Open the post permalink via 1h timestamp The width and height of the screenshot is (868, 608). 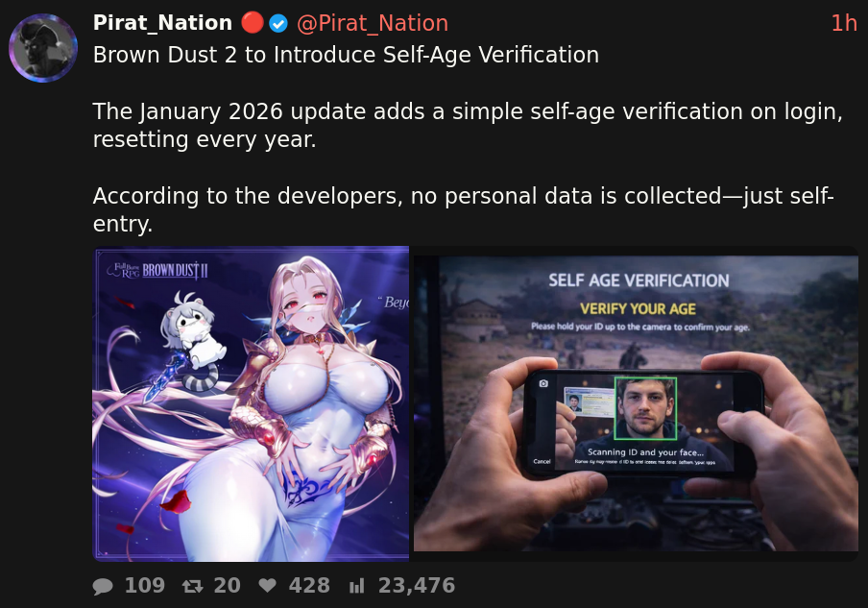(844, 23)
